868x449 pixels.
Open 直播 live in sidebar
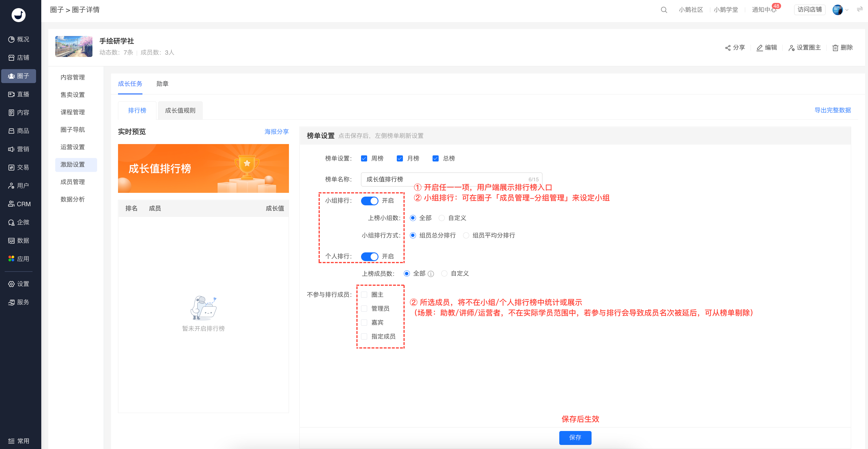pos(19,94)
